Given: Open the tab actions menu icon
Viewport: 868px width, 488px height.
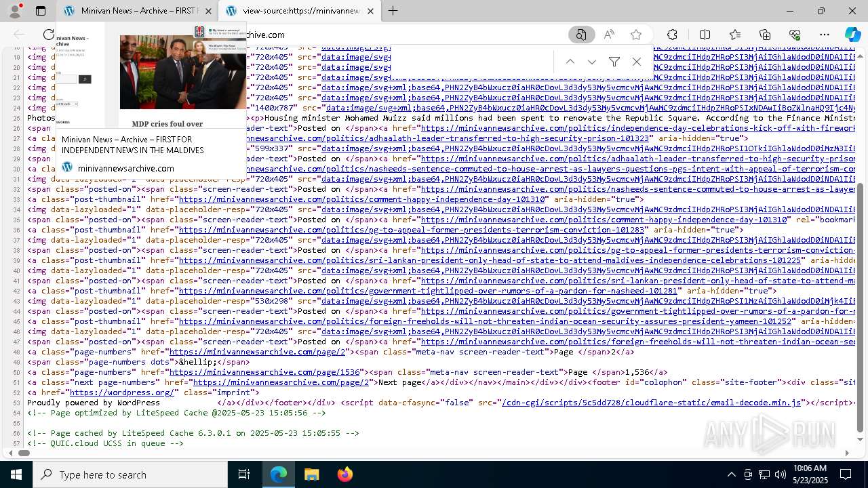Looking at the screenshot, I should pyautogui.click(x=41, y=11).
